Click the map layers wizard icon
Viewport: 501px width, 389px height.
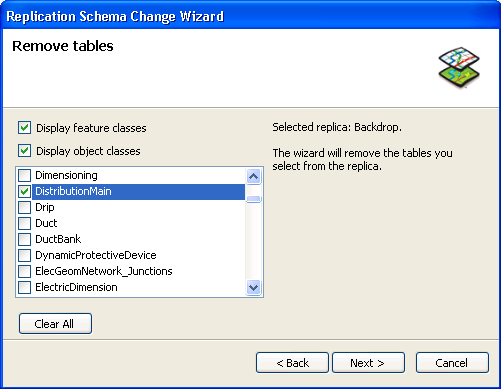coord(459,68)
